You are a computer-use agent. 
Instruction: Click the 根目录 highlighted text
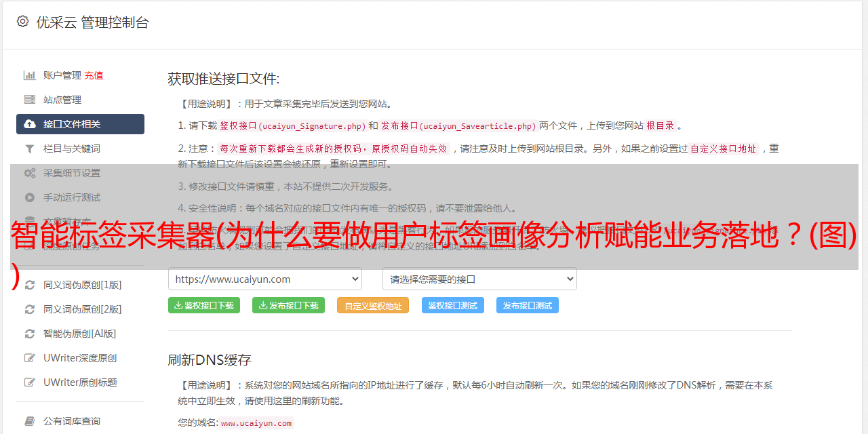click(660, 125)
